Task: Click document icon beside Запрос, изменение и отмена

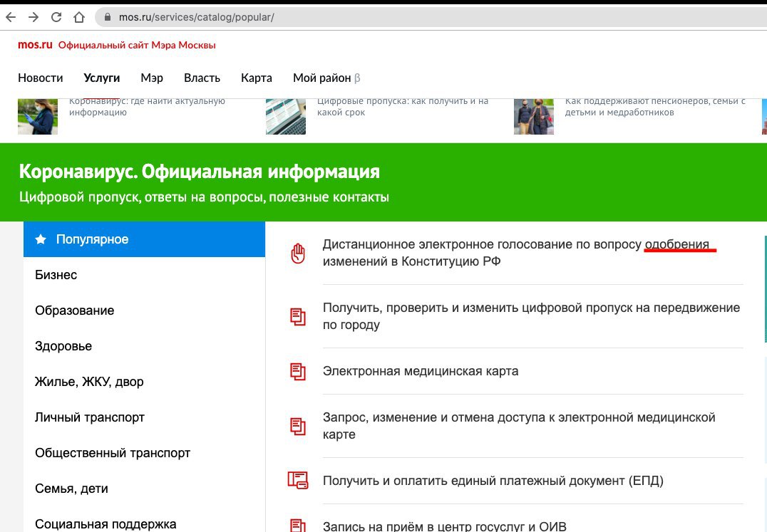Action: (298, 426)
